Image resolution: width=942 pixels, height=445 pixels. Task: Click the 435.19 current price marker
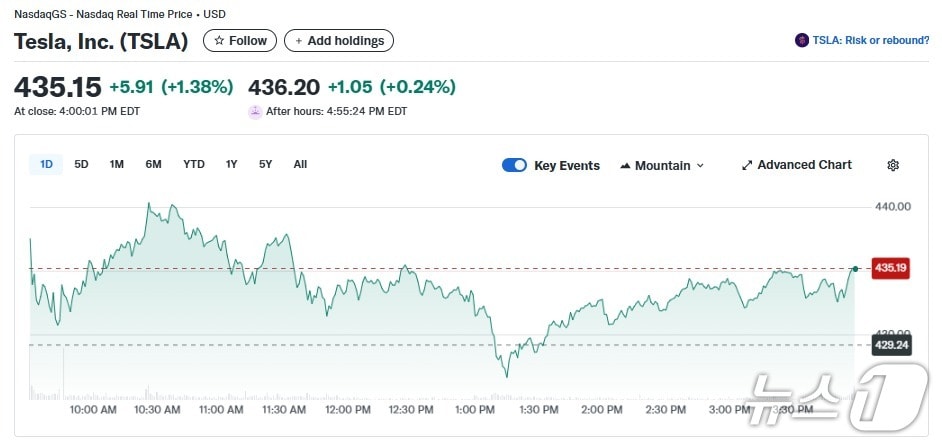[x=890, y=268]
